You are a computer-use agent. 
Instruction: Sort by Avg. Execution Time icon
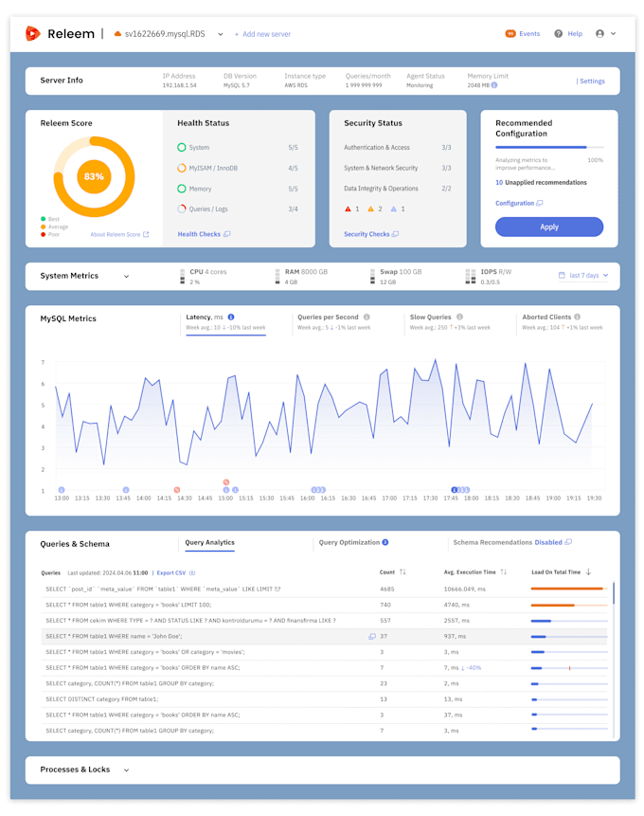click(x=503, y=572)
